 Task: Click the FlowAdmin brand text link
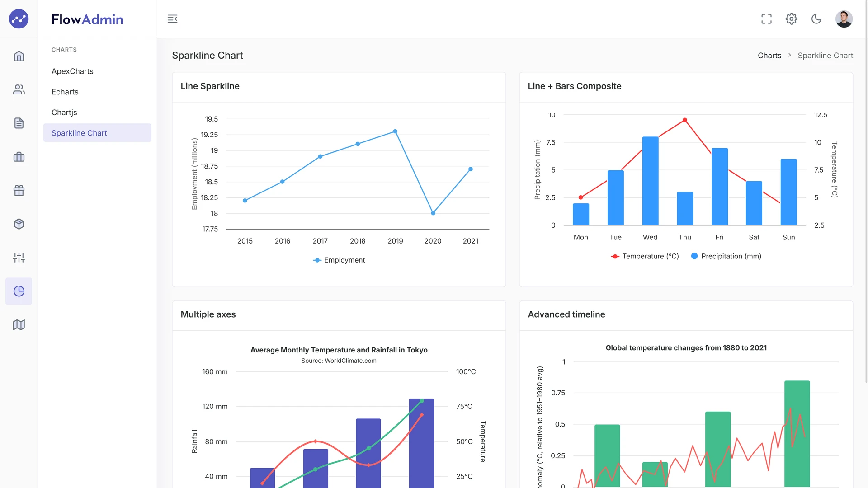click(x=87, y=19)
